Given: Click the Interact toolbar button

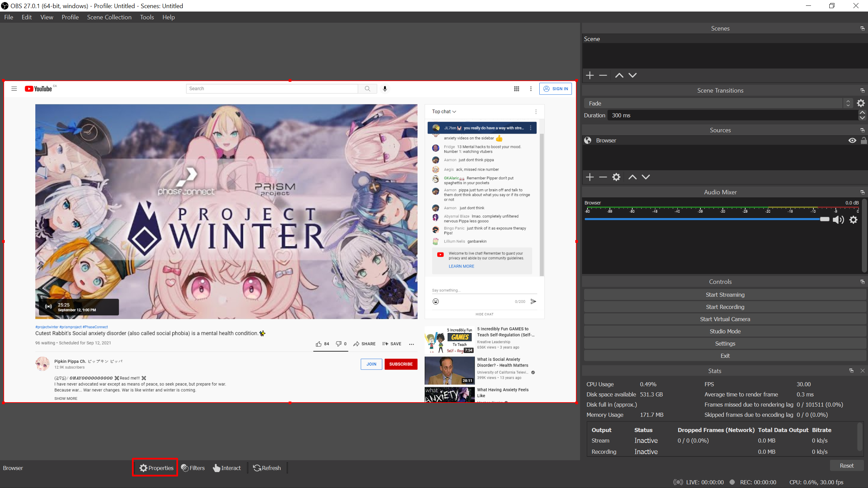Looking at the screenshot, I should point(227,468).
